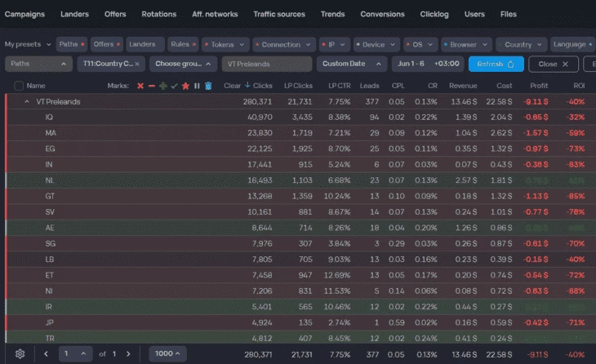Open Aff. networks section
596x364 pixels.
[215, 14]
